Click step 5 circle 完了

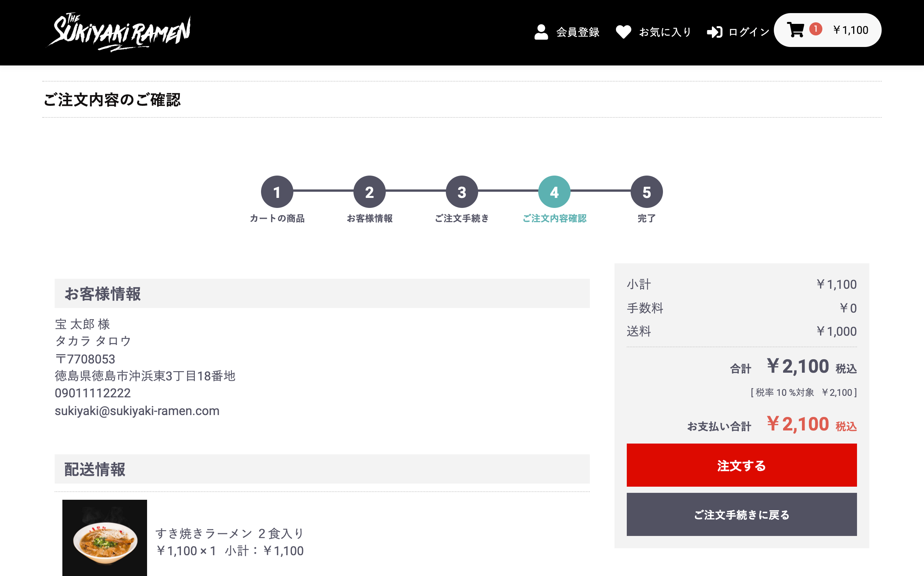pos(646,192)
